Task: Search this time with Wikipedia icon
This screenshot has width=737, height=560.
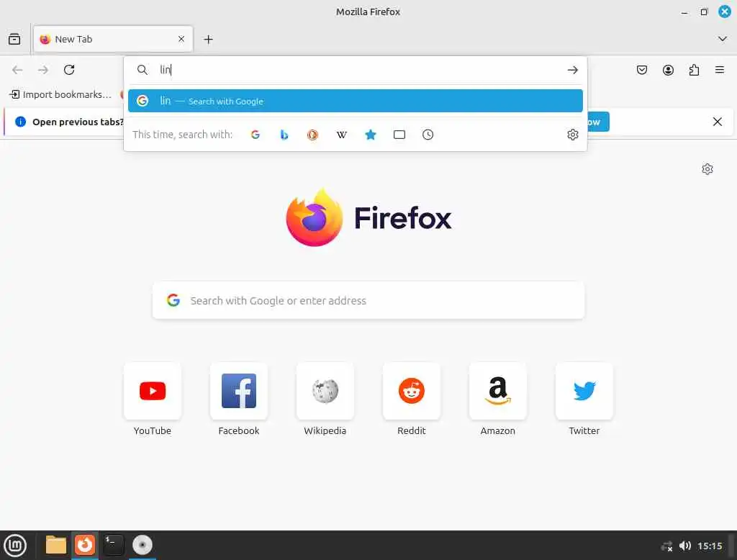Action: [342, 135]
